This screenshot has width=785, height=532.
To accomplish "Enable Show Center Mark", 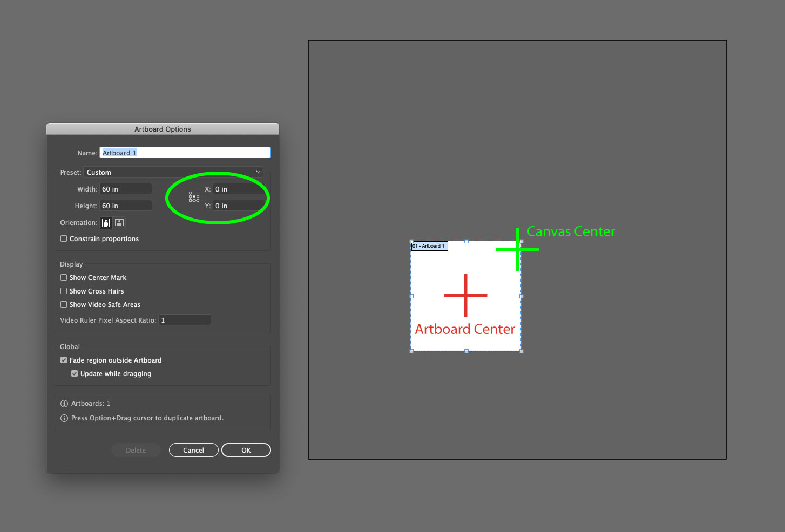I will click(64, 277).
